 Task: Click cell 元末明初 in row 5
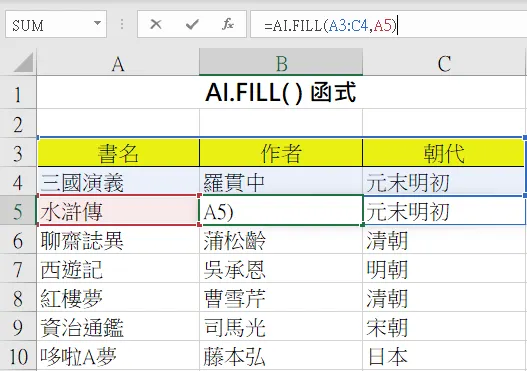(x=444, y=211)
